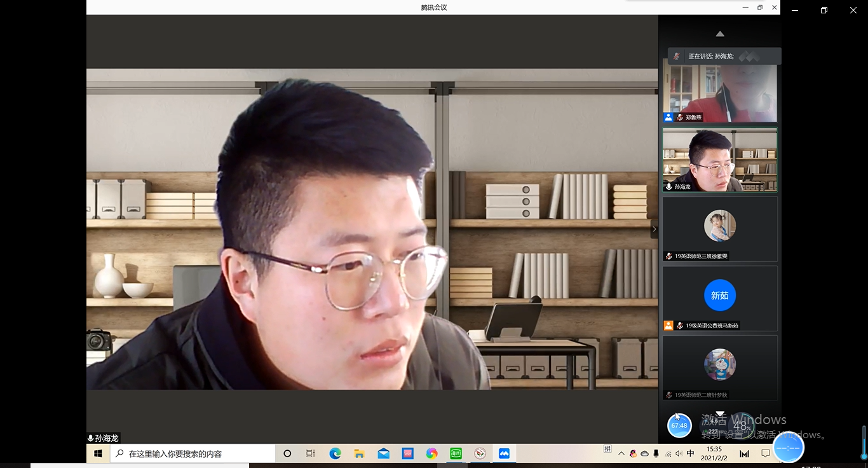Select 孙海龙's video thumbnail in sidebar
The image size is (868, 468).
tap(719, 160)
